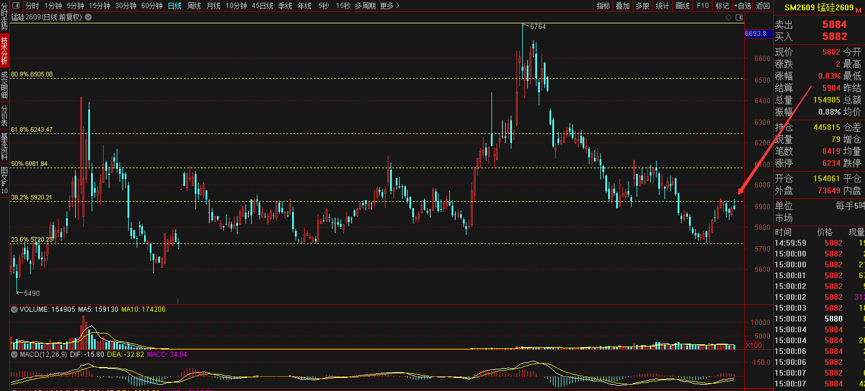
Task: Switch to 成交明细 side tab
Action: coord(4,84)
